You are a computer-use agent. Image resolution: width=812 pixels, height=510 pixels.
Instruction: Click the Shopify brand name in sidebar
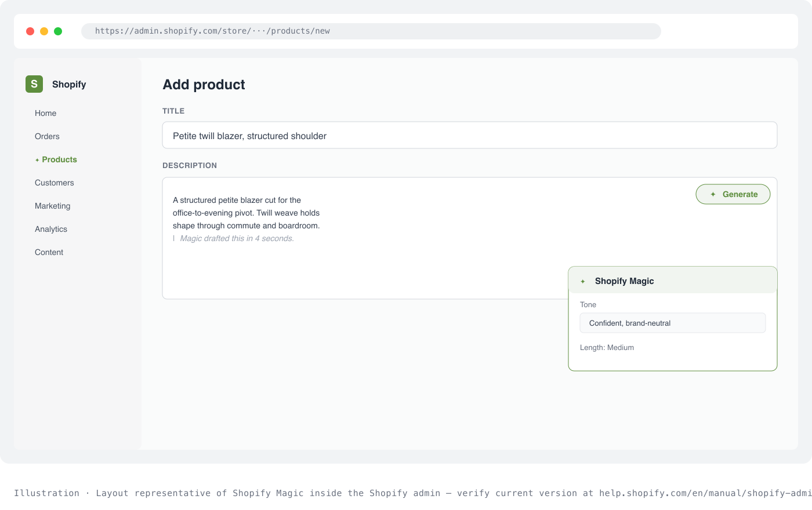[x=69, y=84]
